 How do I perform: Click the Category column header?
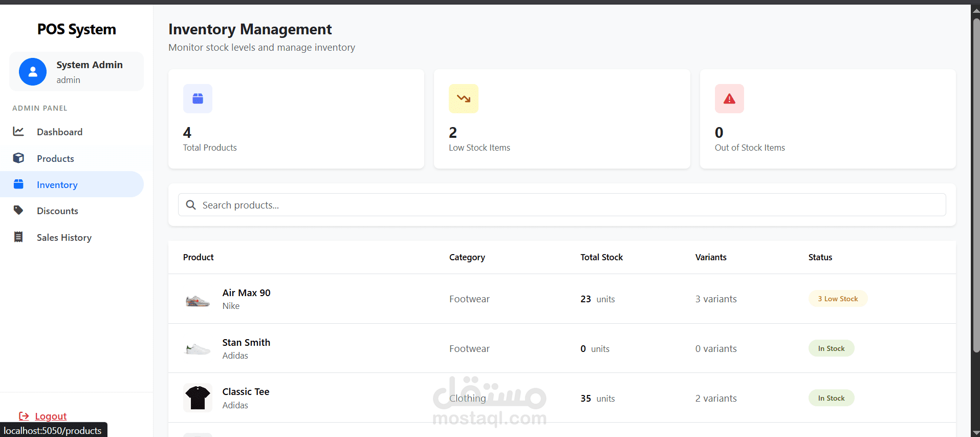click(x=467, y=257)
